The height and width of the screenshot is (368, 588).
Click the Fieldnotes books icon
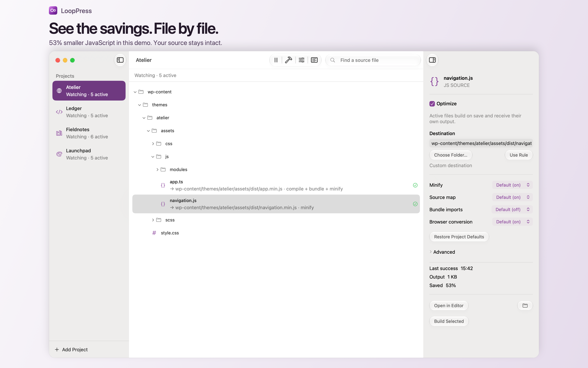point(59,133)
